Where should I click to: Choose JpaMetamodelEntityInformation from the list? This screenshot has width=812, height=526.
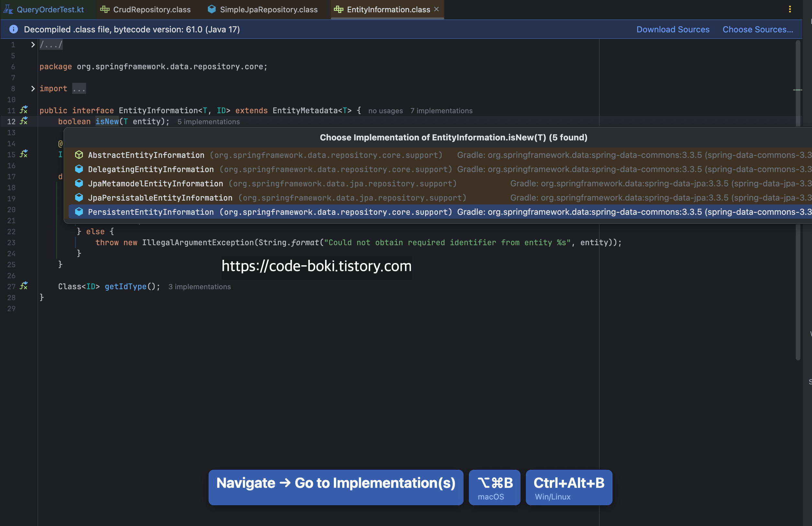click(x=155, y=183)
